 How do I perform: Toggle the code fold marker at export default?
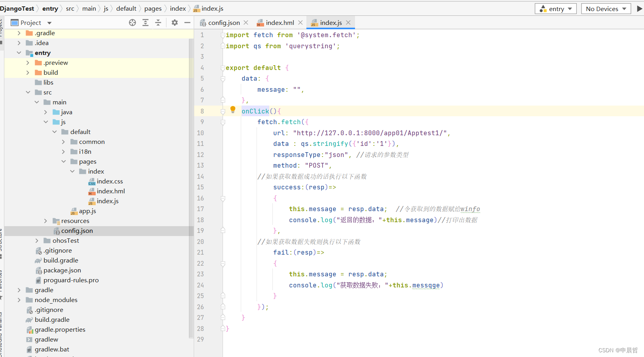tap(223, 67)
